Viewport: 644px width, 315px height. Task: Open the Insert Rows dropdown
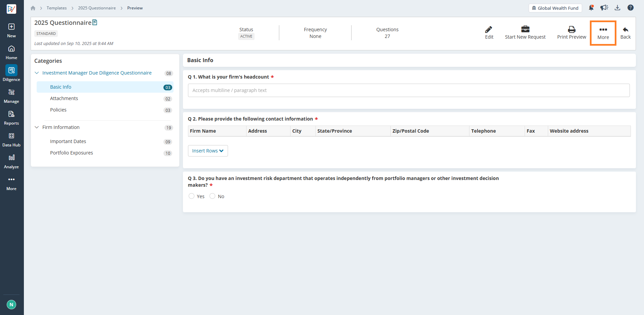click(208, 151)
